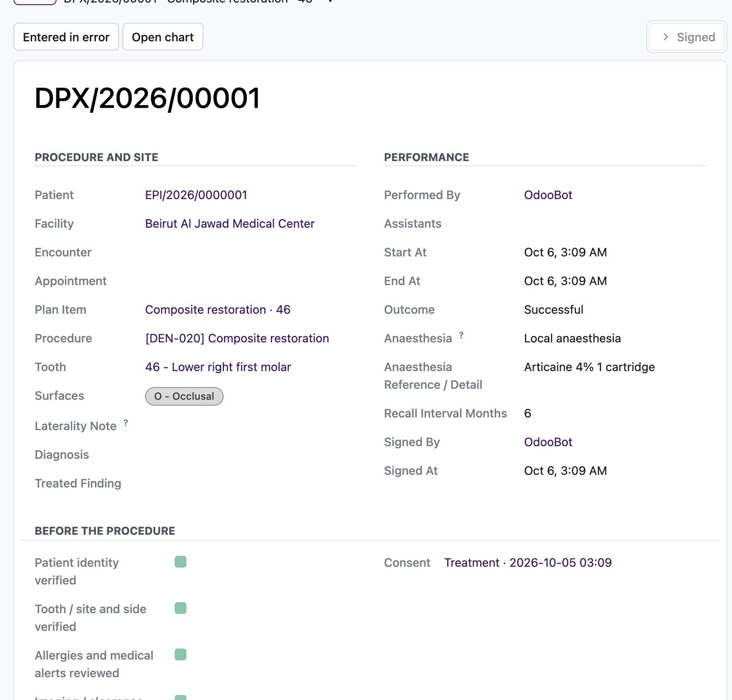This screenshot has width=732, height=700.
Task: Click the O - Occlusal surface tag
Action: (184, 396)
